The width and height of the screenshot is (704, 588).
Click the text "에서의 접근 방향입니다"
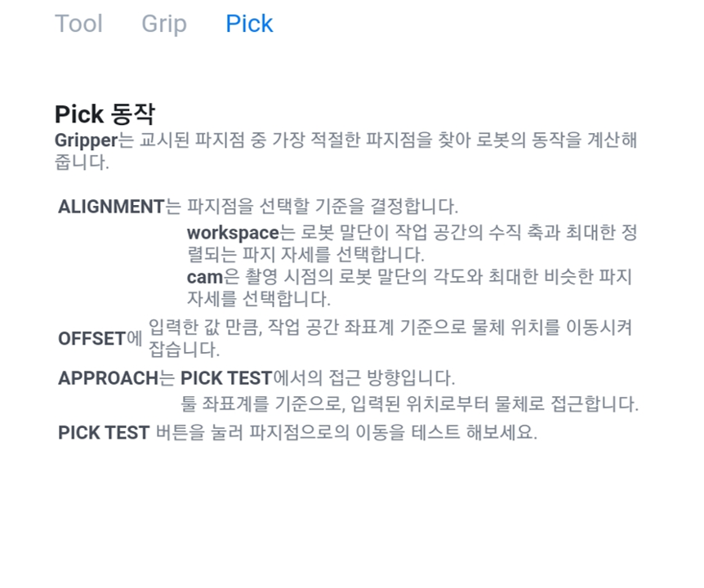click(x=363, y=378)
